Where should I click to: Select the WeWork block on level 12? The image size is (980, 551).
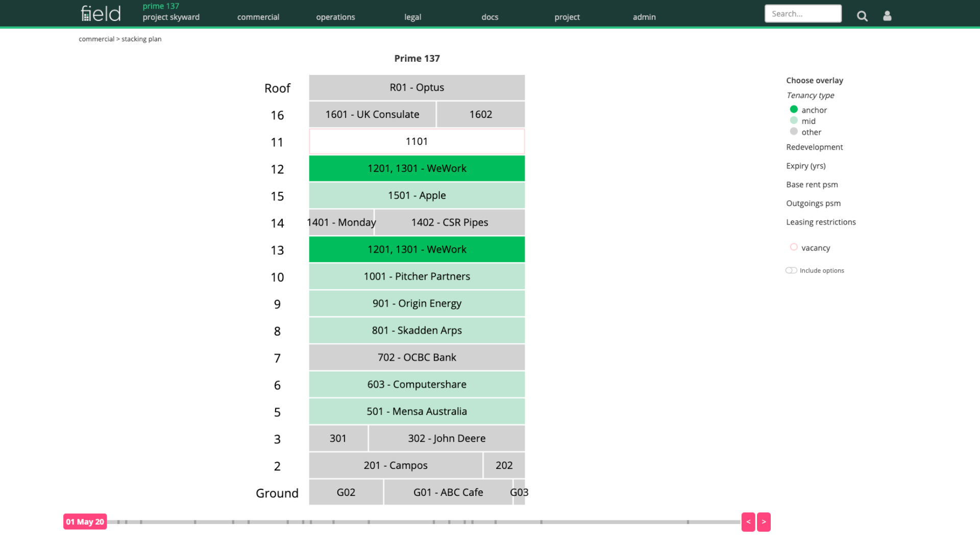(416, 168)
